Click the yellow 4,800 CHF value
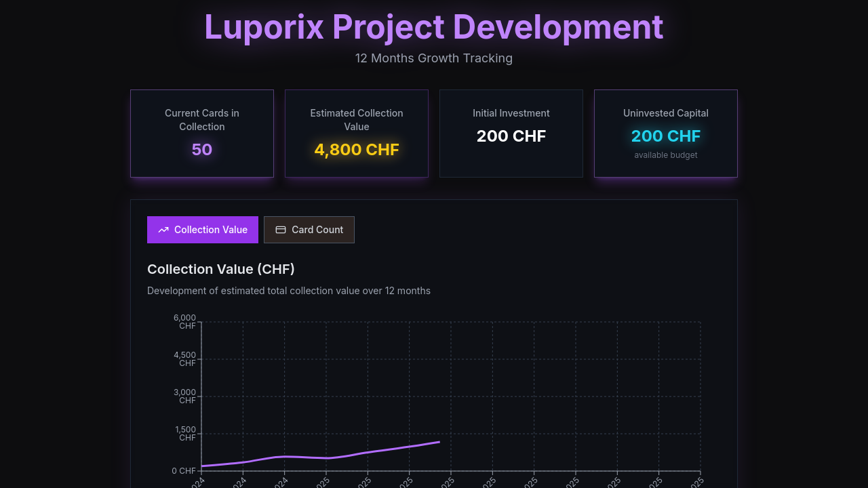The image size is (868, 488). coord(357,150)
